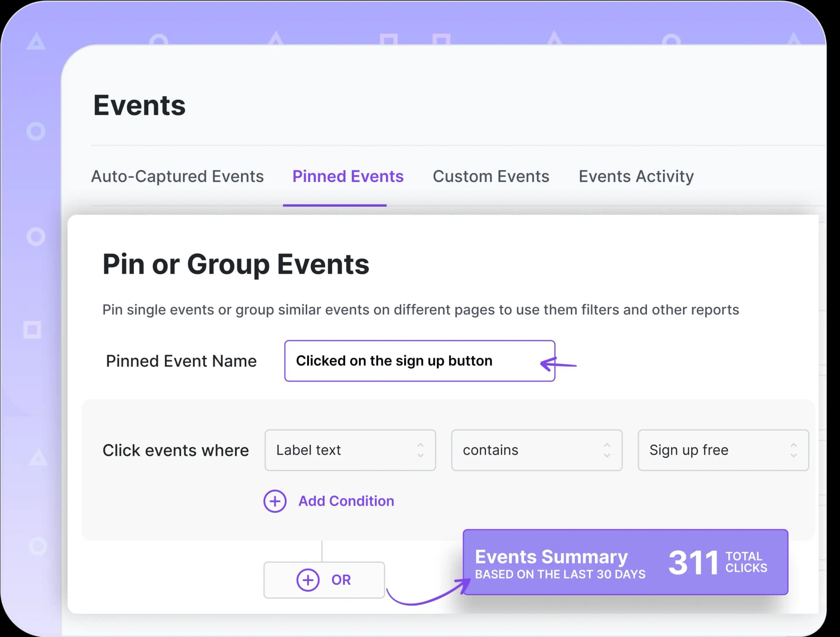View the Events Activity tab
Image resolution: width=840 pixels, height=637 pixels.
(x=636, y=176)
